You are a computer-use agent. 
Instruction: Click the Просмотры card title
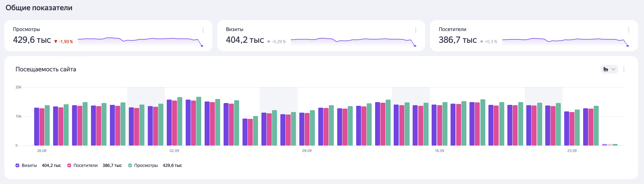tap(26, 29)
